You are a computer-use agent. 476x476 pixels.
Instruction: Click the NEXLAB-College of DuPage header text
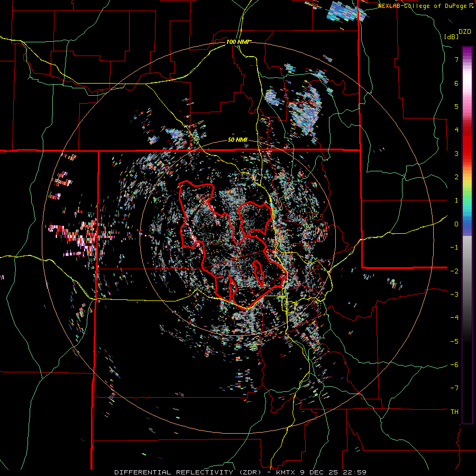tap(425, 6)
